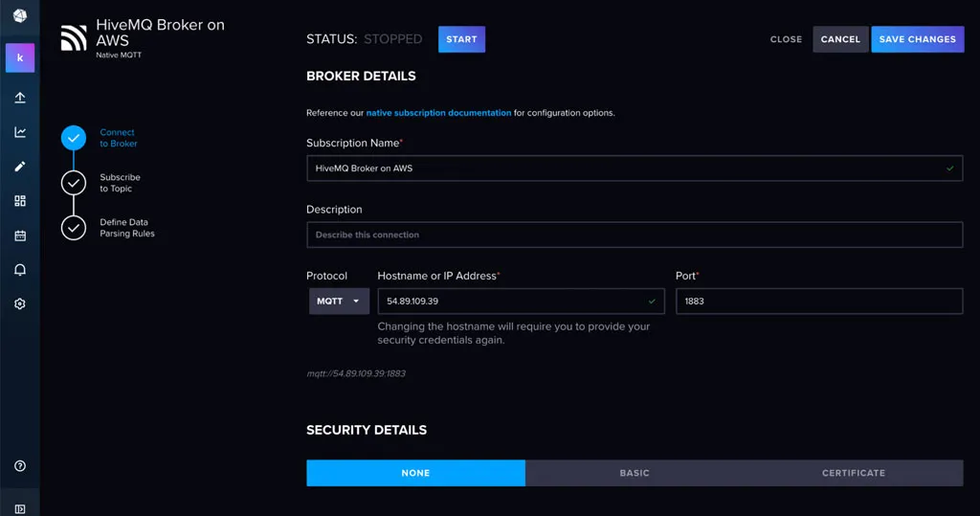This screenshot has height=516, width=980.
Task: Open the purple 'k' workspace avatar
Action: pyautogui.click(x=20, y=57)
